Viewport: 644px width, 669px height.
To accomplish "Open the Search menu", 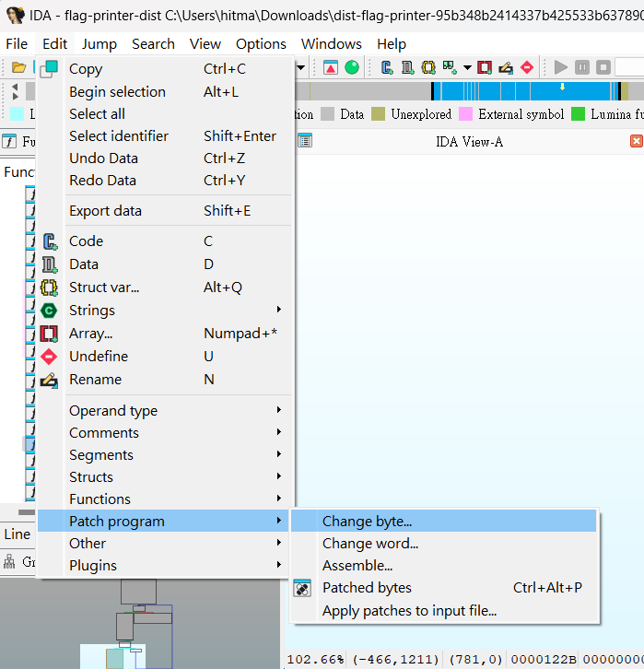I will pos(153,44).
